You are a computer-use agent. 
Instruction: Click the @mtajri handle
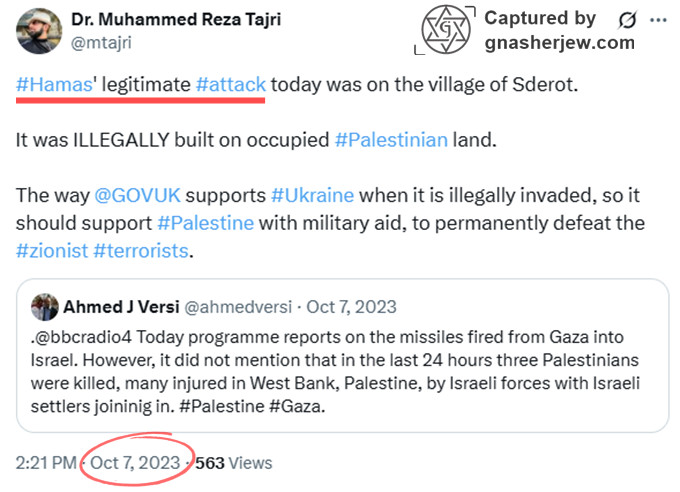102,43
